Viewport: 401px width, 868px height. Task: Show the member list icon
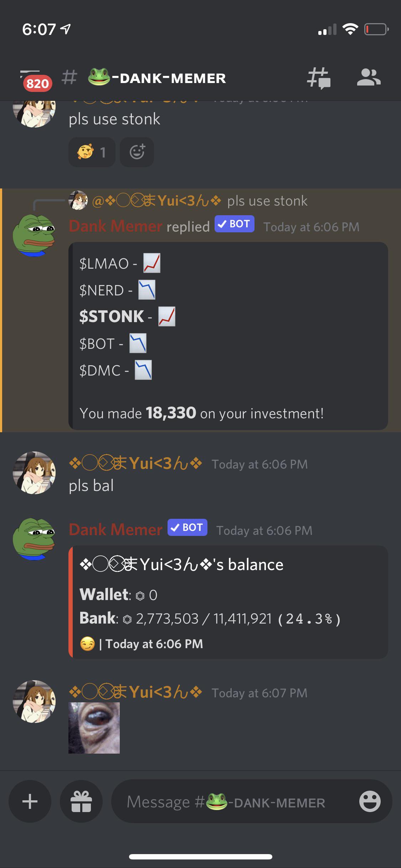pos(369,77)
